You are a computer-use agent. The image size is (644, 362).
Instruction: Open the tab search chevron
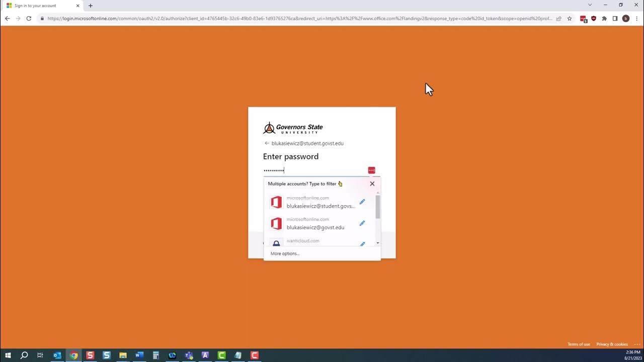(x=590, y=5)
